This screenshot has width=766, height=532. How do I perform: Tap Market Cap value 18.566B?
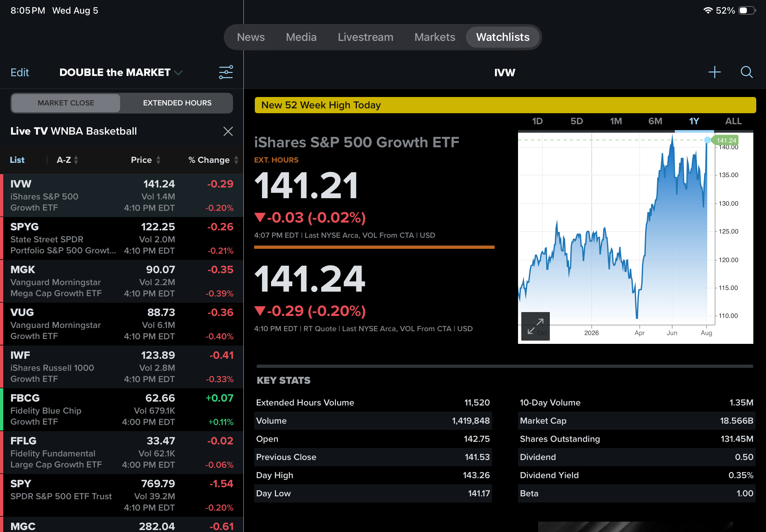tap(736, 421)
